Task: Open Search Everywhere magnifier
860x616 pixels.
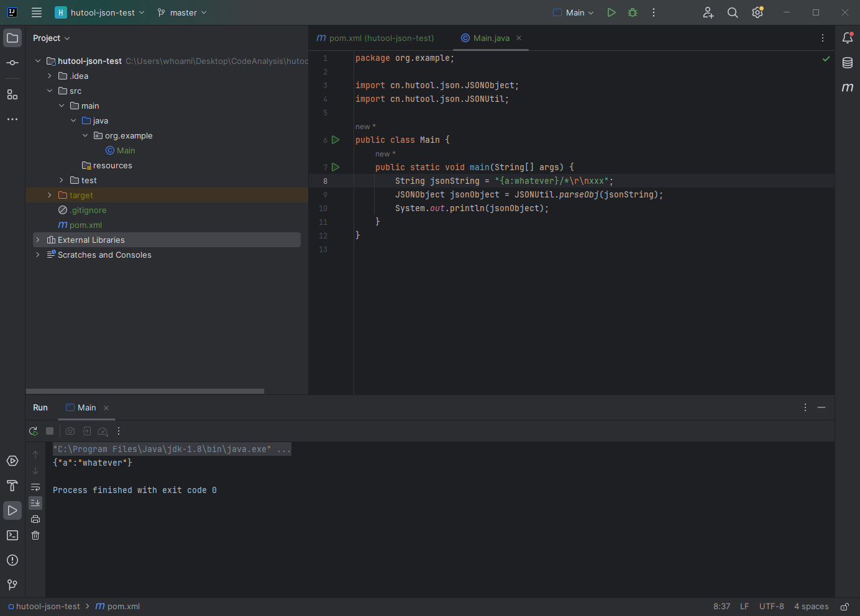Action: click(733, 12)
